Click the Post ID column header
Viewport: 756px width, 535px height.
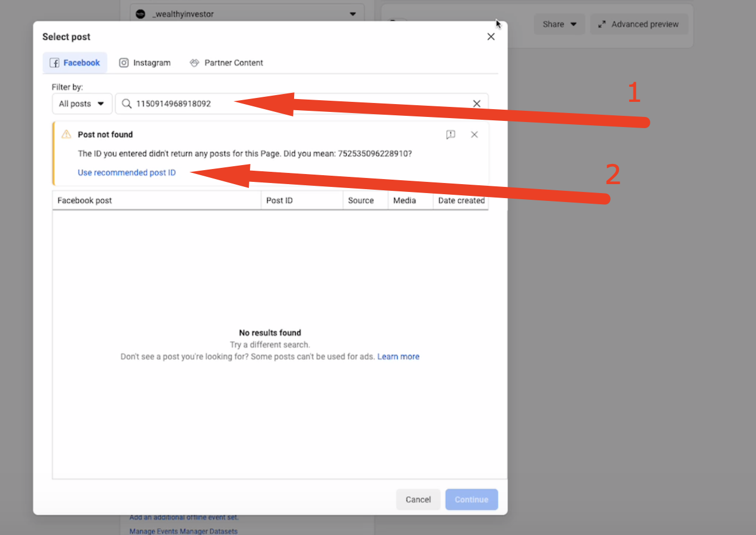point(302,200)
